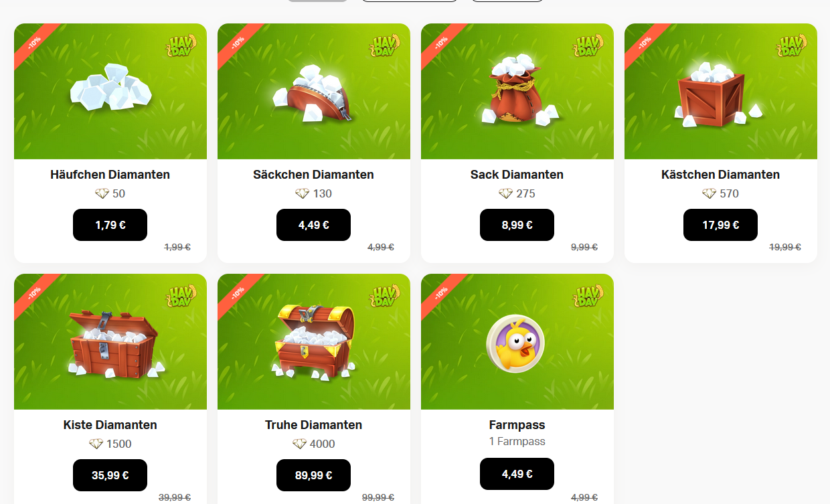Open the Truhe Diamanten treasure chest image
Screen dimensions: 830x504
pyautogui.click(x=315, y=342)
